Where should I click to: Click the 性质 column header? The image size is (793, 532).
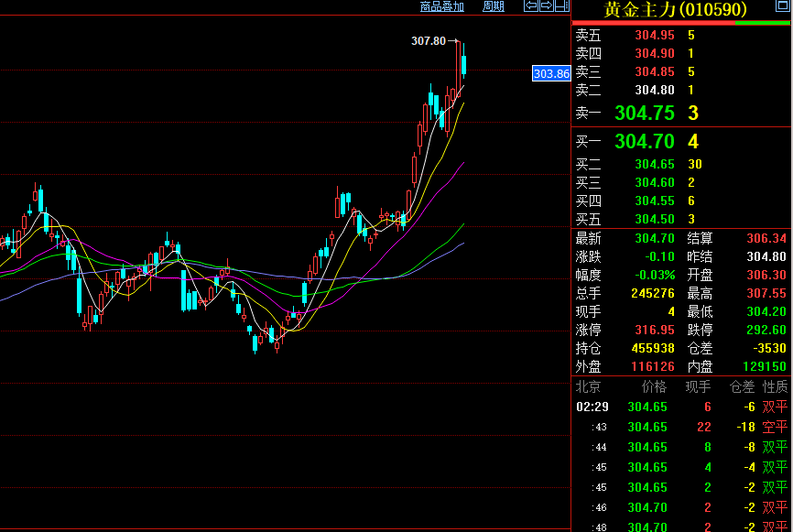point(776,387)
